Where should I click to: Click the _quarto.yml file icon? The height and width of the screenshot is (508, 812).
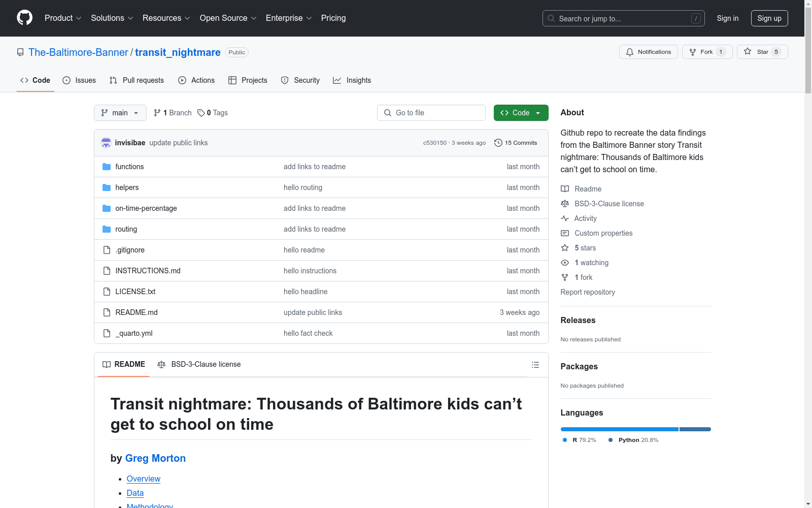tap(107, 333)
